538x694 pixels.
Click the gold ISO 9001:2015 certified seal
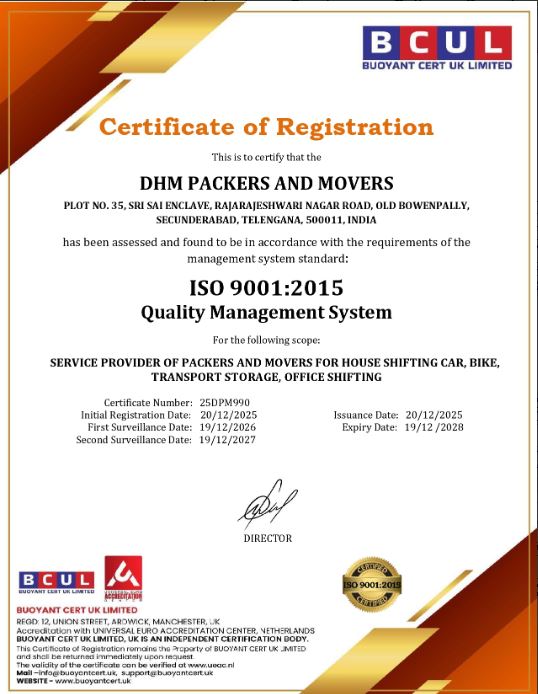click(x=372, y=584)
